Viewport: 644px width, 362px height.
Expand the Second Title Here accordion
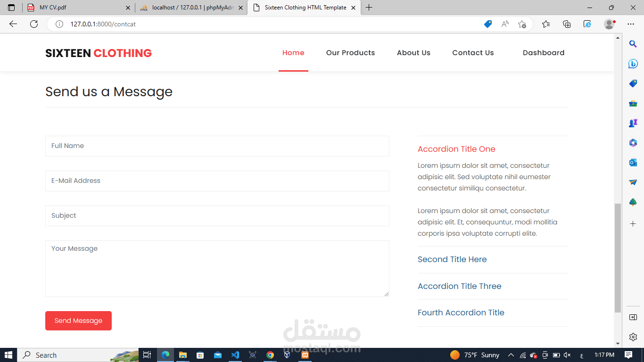click(452, 259)
